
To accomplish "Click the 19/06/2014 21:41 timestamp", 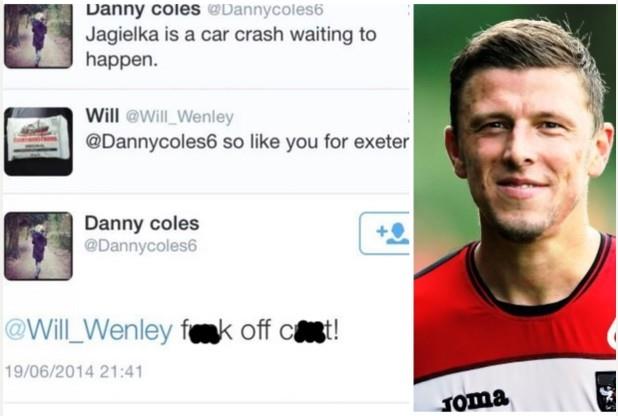I will click(74, 372).
